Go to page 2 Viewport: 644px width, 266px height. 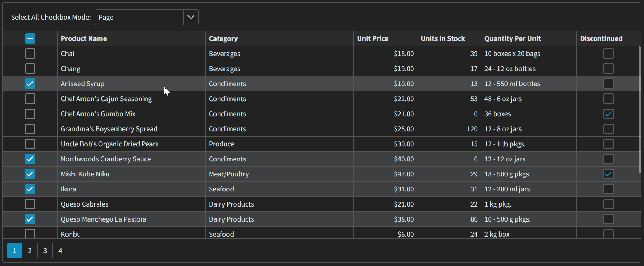click(30, 251)
